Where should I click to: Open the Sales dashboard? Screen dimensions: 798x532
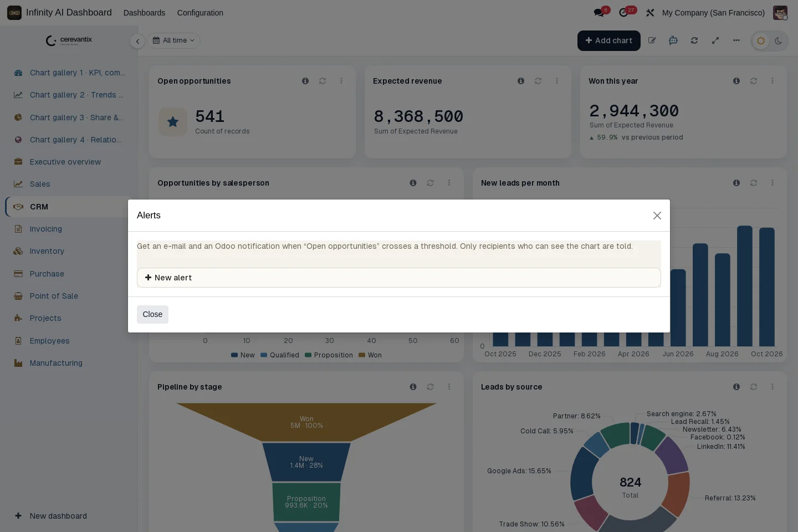[69, 184]
